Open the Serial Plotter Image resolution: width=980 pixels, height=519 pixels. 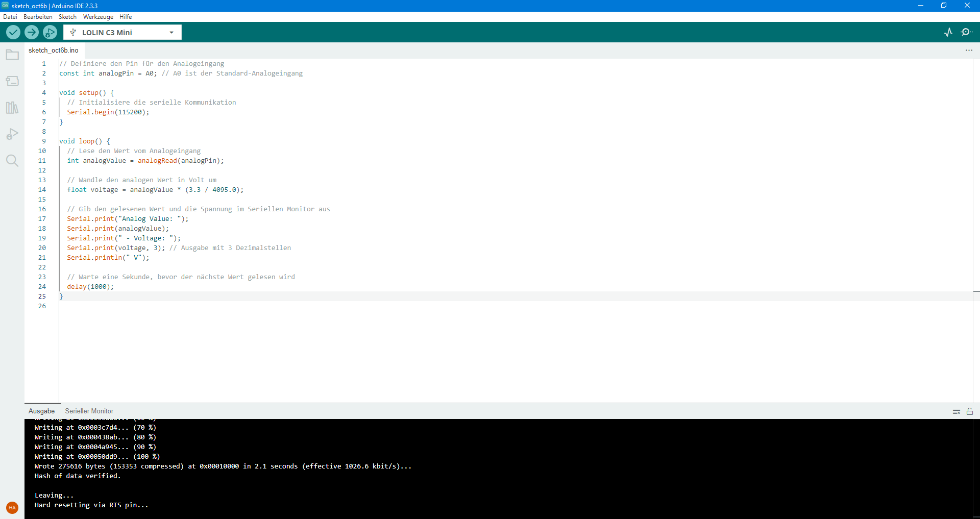tap(948, 32)
